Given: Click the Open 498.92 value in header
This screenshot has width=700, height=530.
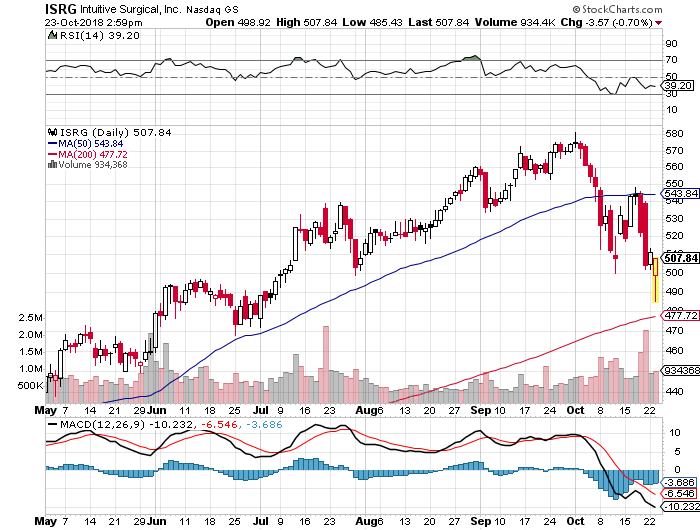Looking at the screenshot, I should coord(238,22).
